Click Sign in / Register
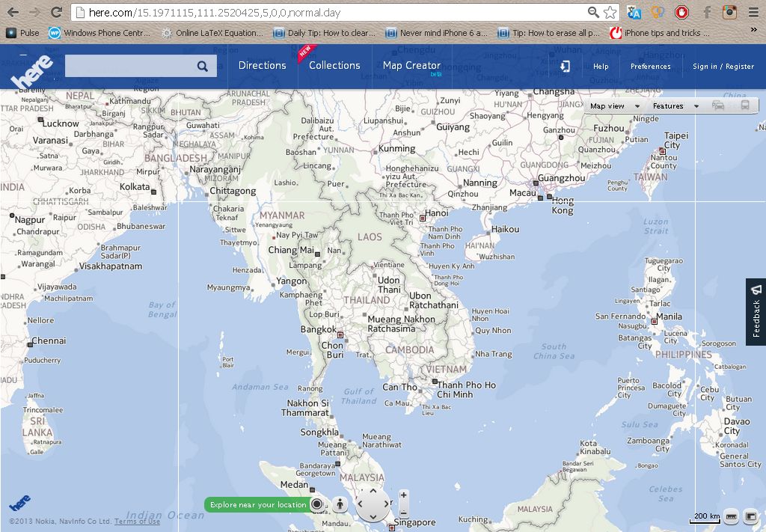This screenshot has height=532, width=766. pos(723,67)
